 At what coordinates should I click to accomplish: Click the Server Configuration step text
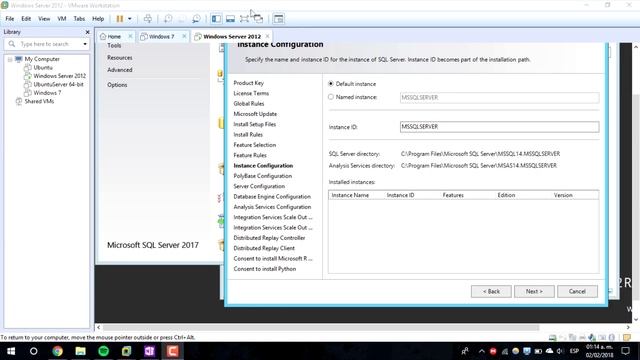[259, 186]
